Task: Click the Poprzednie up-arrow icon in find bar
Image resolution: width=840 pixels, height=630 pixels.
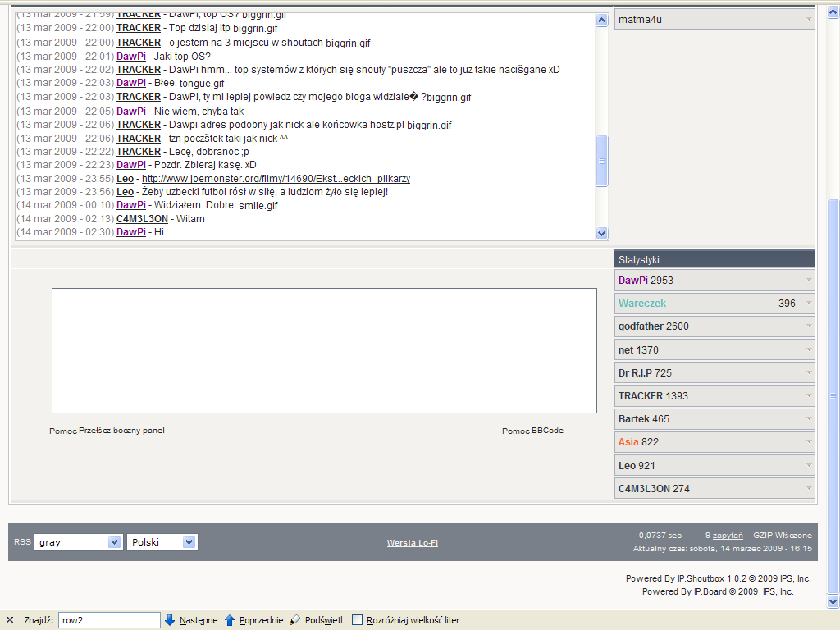Action: (230, 620)
